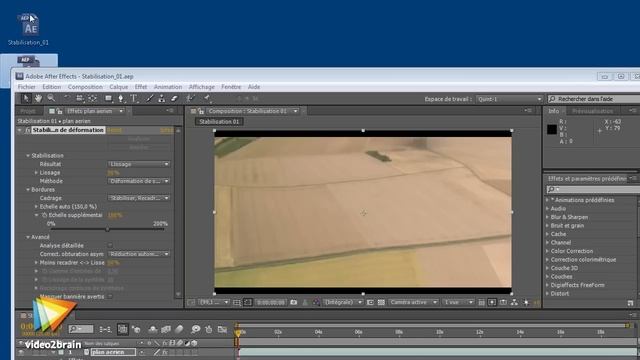Expand the Color Correction category
The width and height of the screenshot is (640, 360).
(x=547, y=251)
